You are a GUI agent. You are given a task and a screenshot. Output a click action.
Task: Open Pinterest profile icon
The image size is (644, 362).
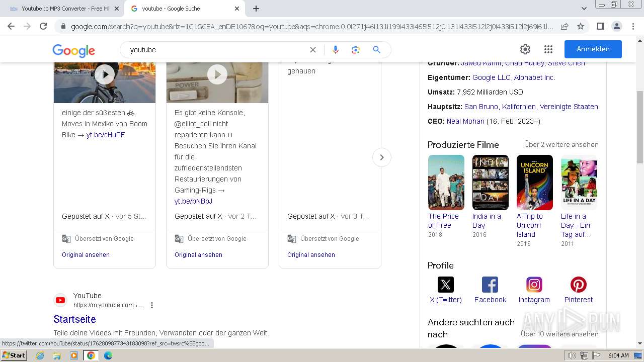pyautogui.click(x=579, y=285)
